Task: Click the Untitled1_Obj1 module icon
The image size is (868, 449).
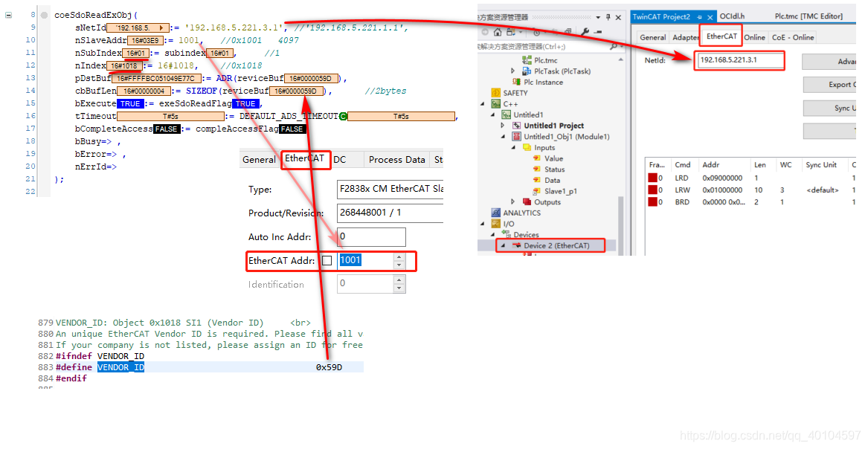Action: pos(516,137)
